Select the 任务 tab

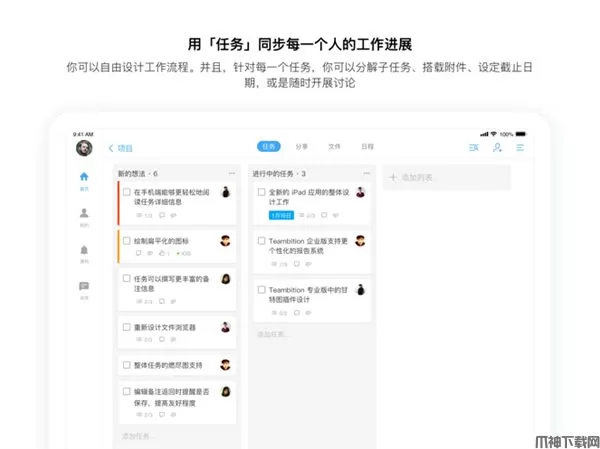(x=269, y=147)
